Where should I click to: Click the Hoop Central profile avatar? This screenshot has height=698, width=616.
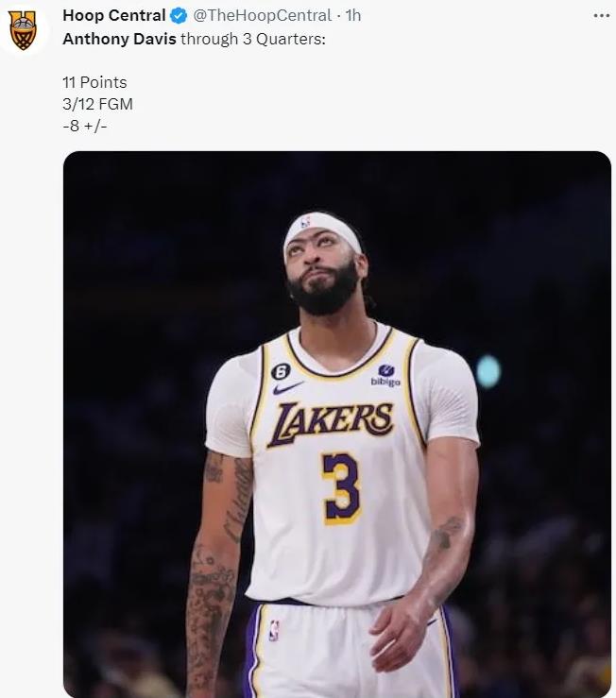[24, 30]
